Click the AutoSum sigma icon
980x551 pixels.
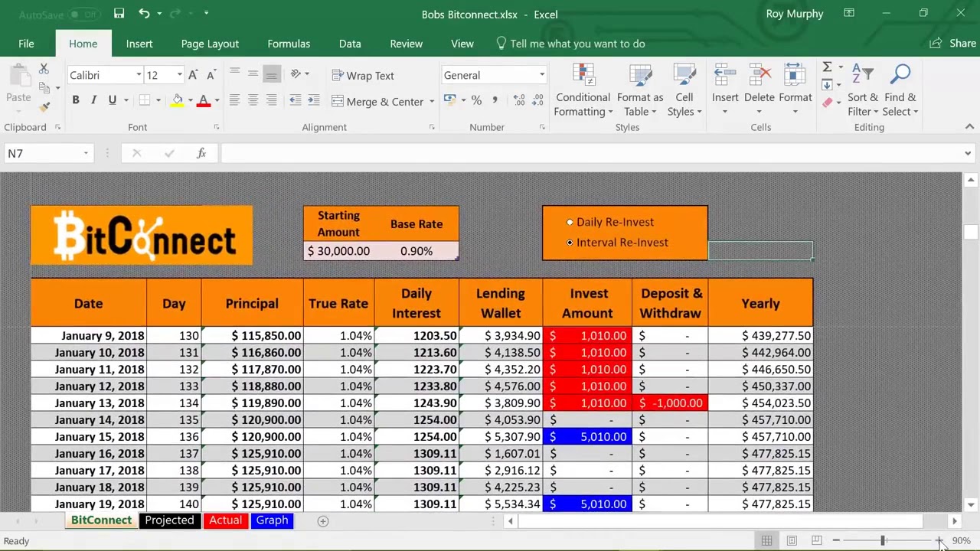827,67
